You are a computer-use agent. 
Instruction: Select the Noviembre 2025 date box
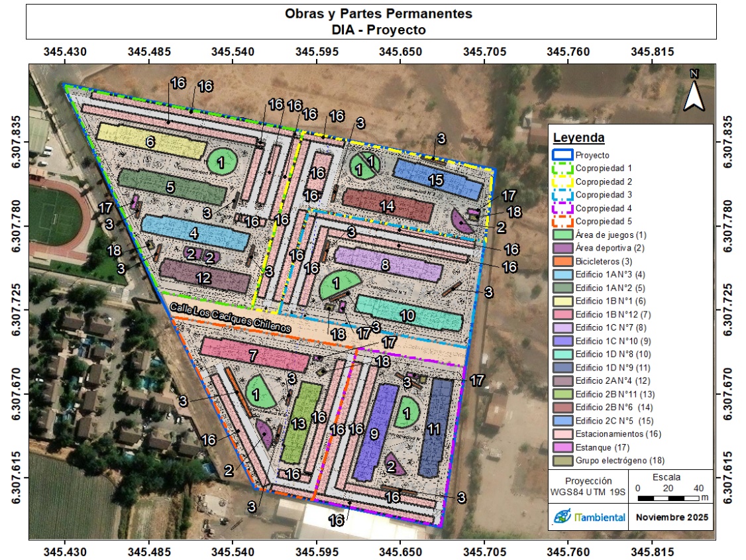pos(672,517)
